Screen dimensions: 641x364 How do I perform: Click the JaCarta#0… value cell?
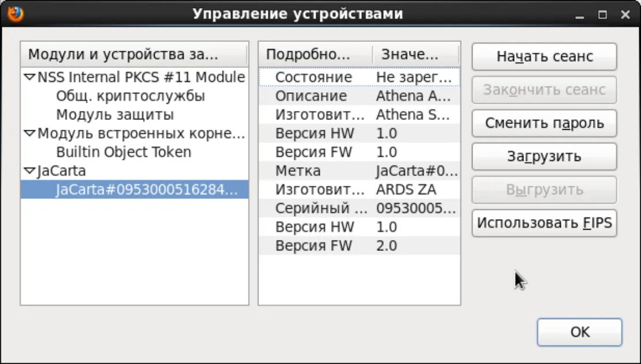point(417,171)
